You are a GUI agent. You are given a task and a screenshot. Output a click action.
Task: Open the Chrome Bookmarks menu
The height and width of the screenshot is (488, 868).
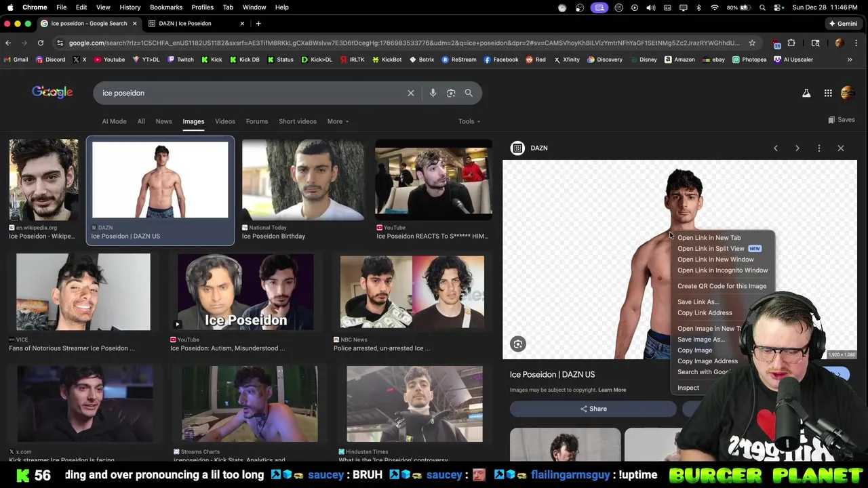[166, 7]
